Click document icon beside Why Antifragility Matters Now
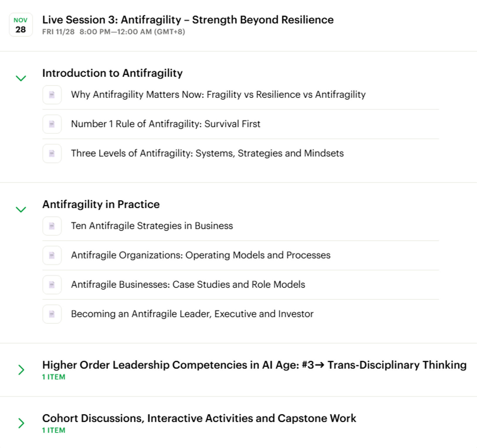The height and width of the screenshot is (448, 477). [x=52, y=95]
